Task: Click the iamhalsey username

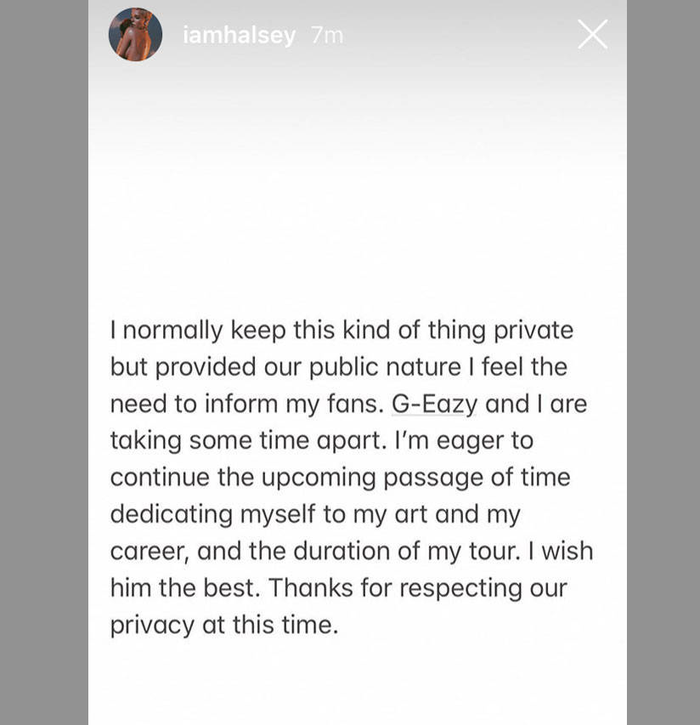Action: [x=239, y=35]
